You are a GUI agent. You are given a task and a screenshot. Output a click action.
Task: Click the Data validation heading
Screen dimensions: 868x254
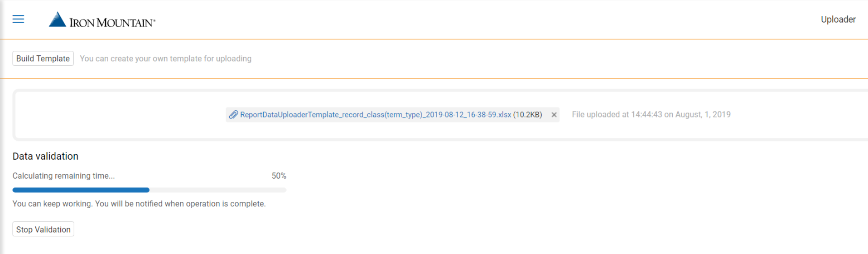click(x=45, y=156)
